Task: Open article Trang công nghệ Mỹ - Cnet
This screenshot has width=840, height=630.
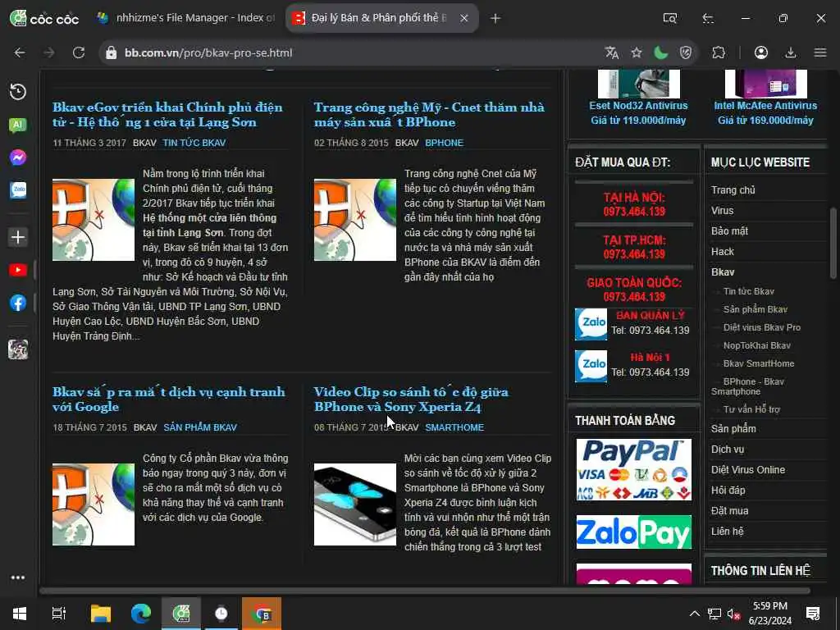Action: pyautogui.click(x=429, y=115)
